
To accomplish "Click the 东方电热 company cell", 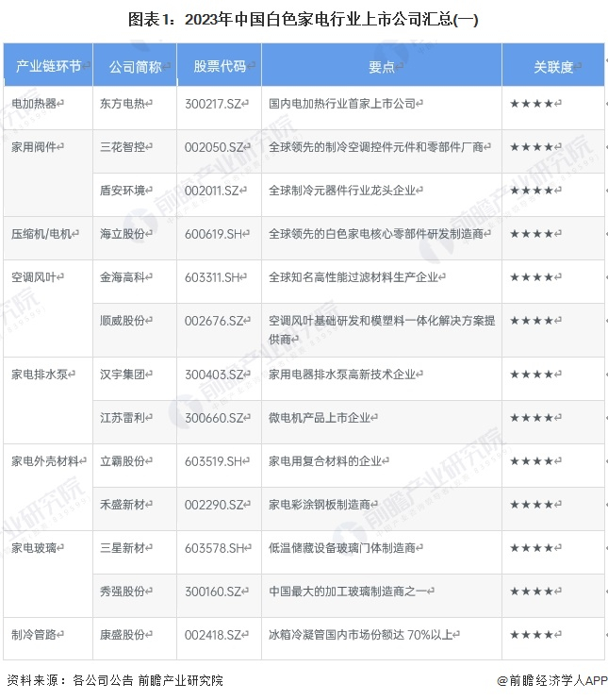I will pos(135,108).
